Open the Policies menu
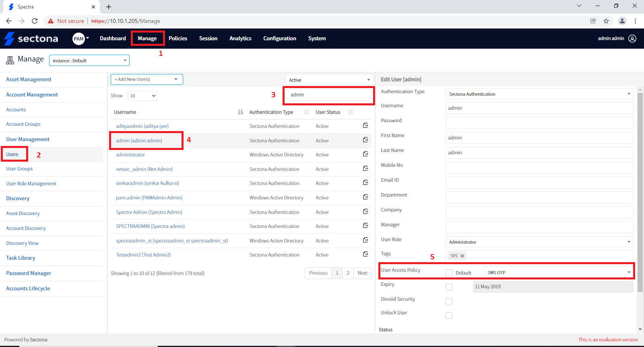This screenshot has height=347, width=644. 178,39
